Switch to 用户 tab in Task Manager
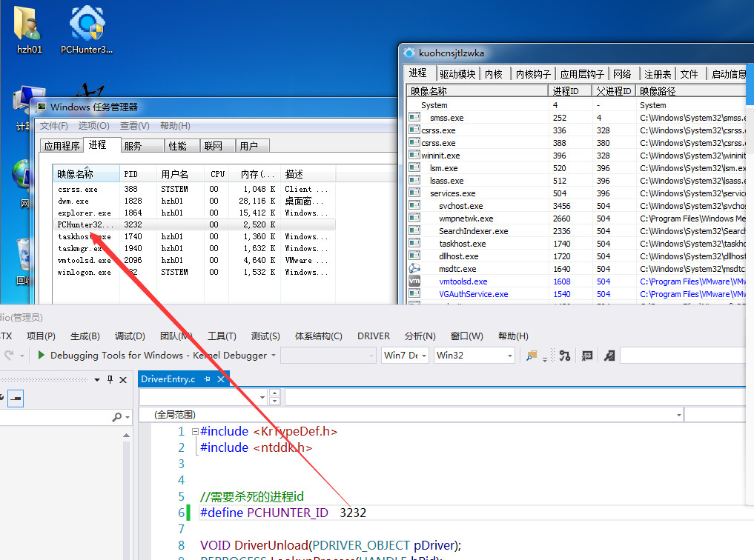Viewport: 754px width, 560px height. click(x=253, y=146)
